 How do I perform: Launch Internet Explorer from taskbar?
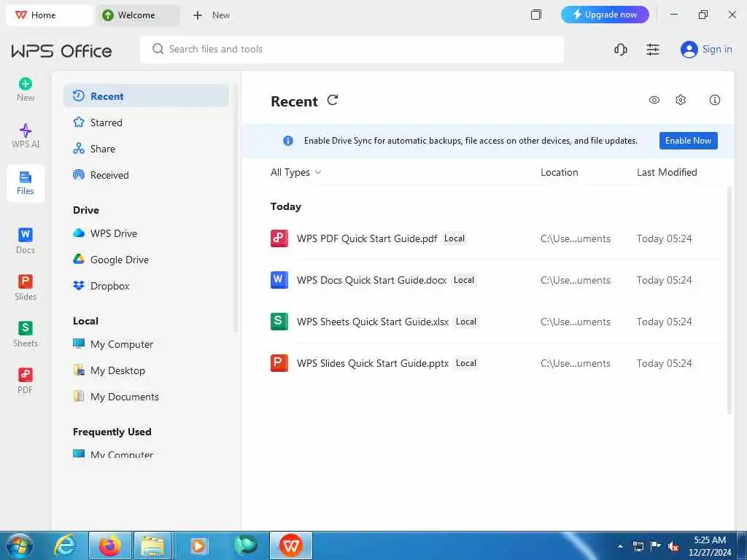pyautogui.click(x=64, y=545)
